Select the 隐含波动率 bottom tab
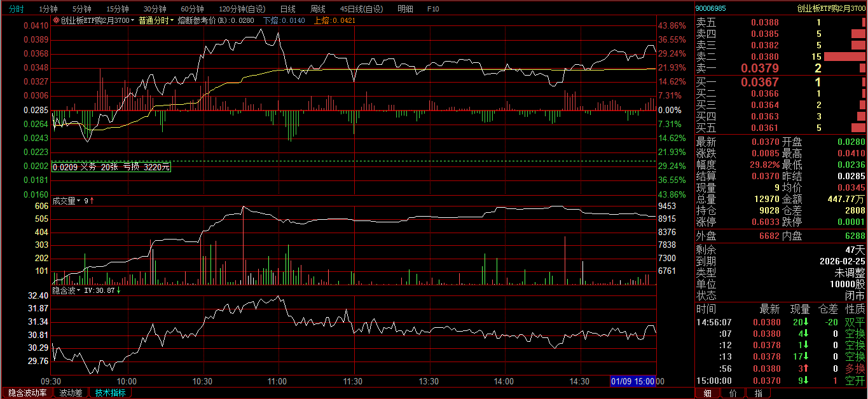 [27, 393]
